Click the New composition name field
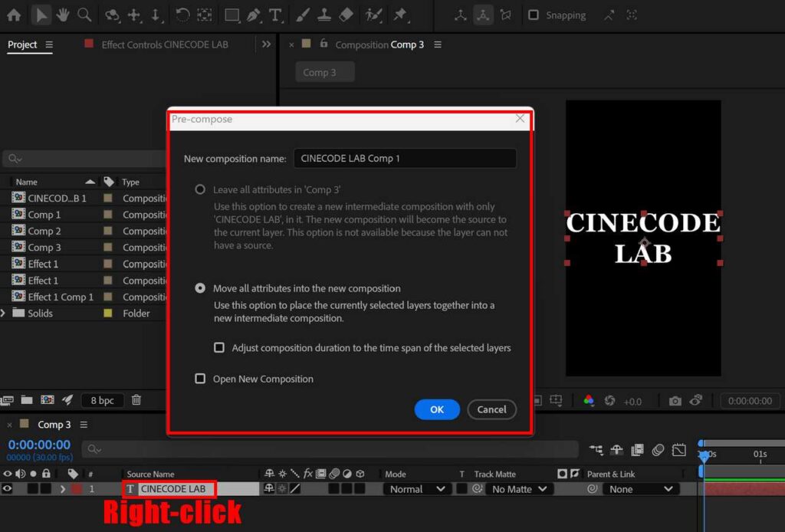785x532 pixels. point(405,158)
